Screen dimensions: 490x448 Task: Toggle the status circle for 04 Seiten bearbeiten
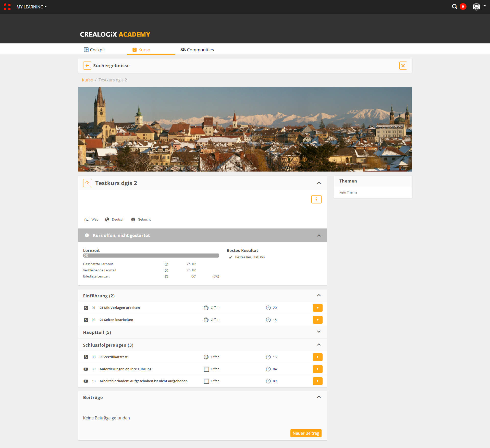pos(206,320)
